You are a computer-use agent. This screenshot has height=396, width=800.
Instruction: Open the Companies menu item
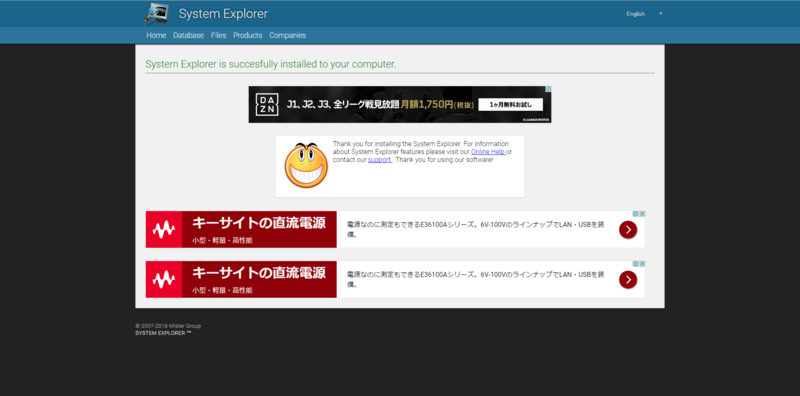click(288, 35)
